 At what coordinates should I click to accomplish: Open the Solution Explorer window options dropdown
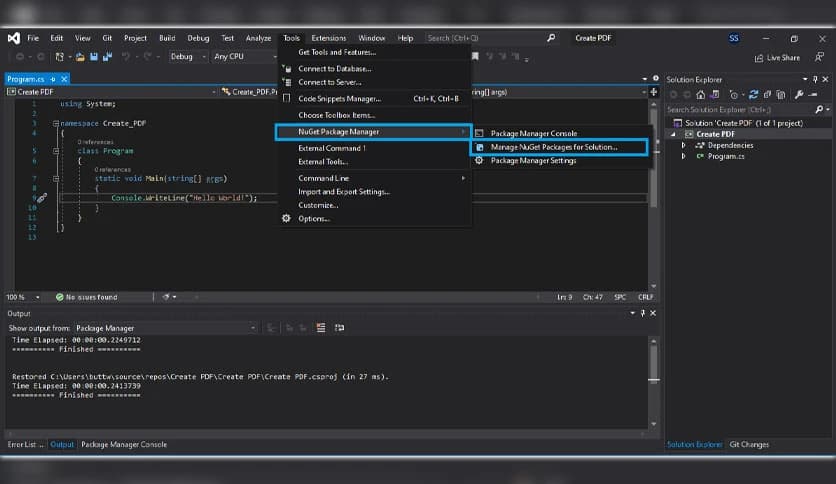(x=805, y=79)
